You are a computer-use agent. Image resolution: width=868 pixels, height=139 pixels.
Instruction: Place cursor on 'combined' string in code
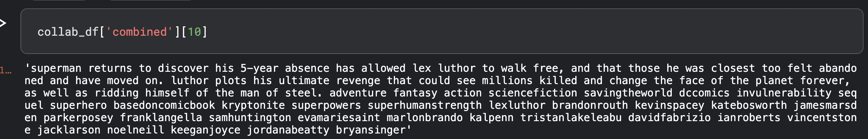(x=139, y=32)
